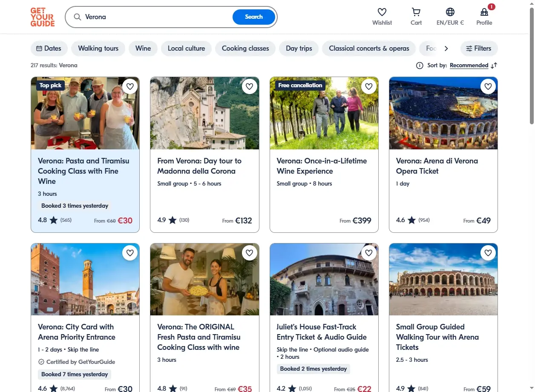This screenshot has width=535, height=392.
Task: Click 'Booked 3 times yesterday' label
Action: tap(75, 206)
